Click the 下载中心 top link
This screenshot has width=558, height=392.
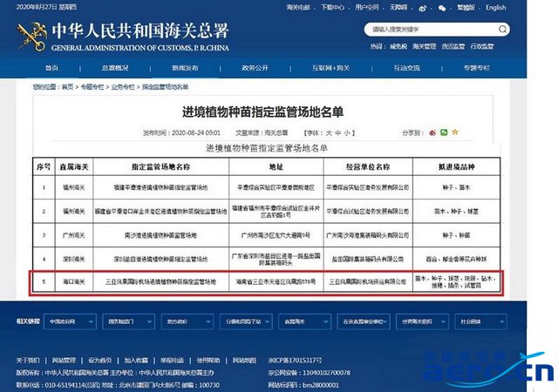click(x=333, y=8)
